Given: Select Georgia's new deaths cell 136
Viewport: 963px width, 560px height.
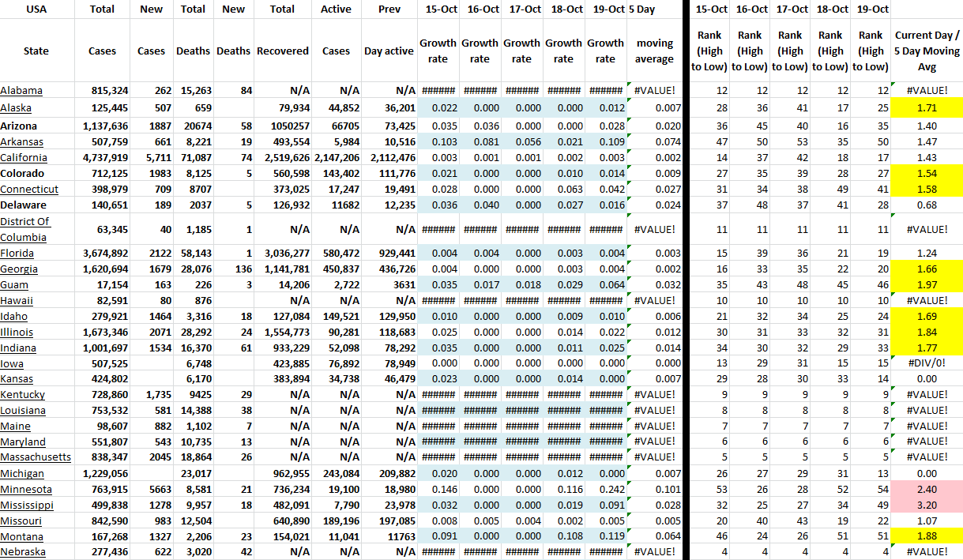Looking at the screenshot, I should tap(233, 269).
